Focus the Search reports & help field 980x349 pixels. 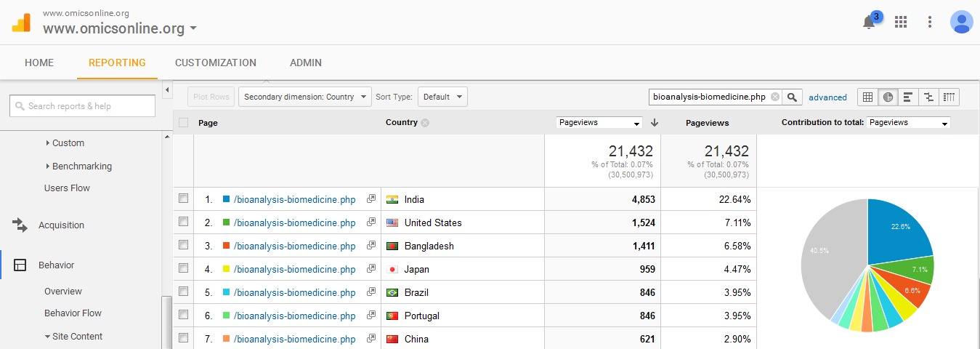tap(82, 105)
